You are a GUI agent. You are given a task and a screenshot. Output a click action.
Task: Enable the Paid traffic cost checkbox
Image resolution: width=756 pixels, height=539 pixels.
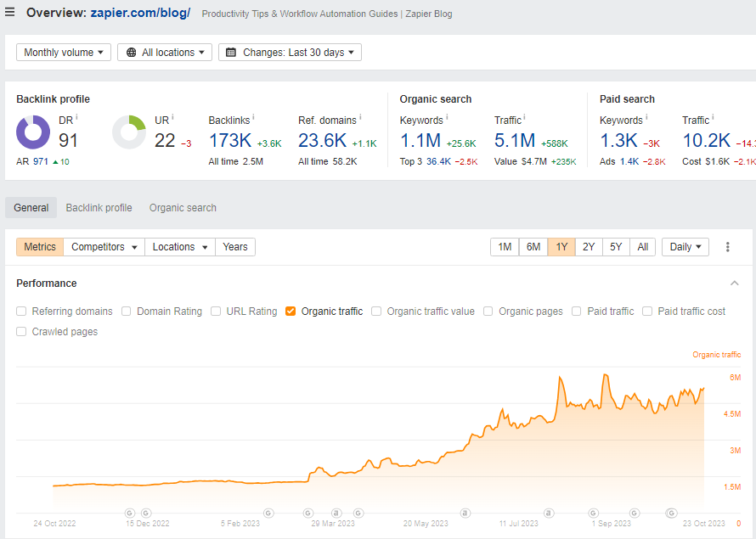tap(647, 312)
